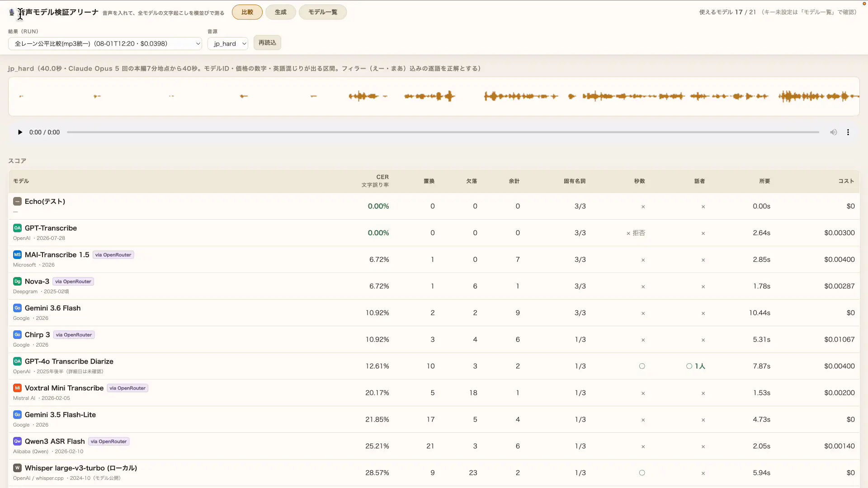Screen dimensions: 868x488
Task: Click the 0:00 / 0:00 playback time
Action: tap(44, 132)
